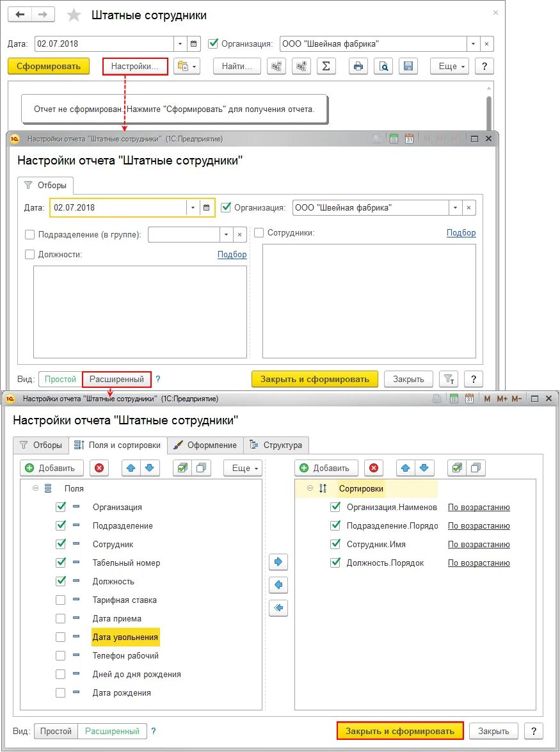Check all fields icon in Поля panel
560x752 pixels.
[x=182, y=468]
